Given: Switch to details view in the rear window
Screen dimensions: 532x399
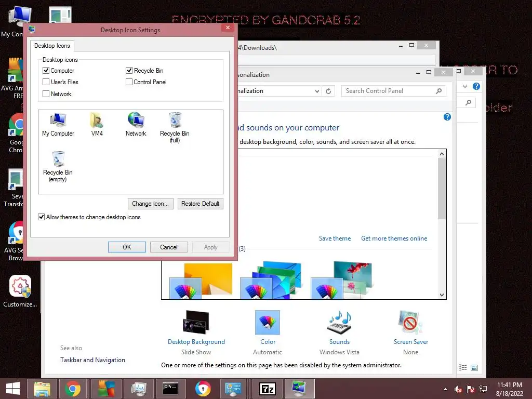Looking at the screenshot, I should [x=462, y=367].
